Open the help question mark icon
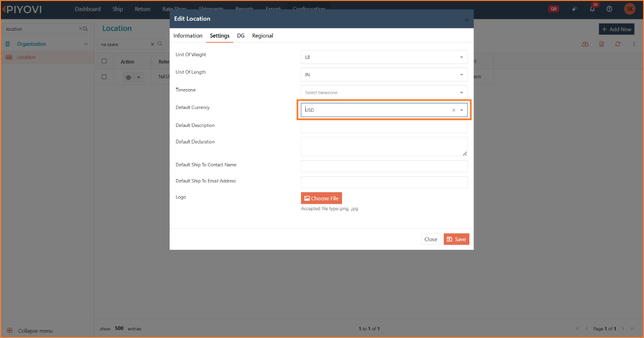Image resolution: width=644 pixels, height=338 pixels. (609, 9)
